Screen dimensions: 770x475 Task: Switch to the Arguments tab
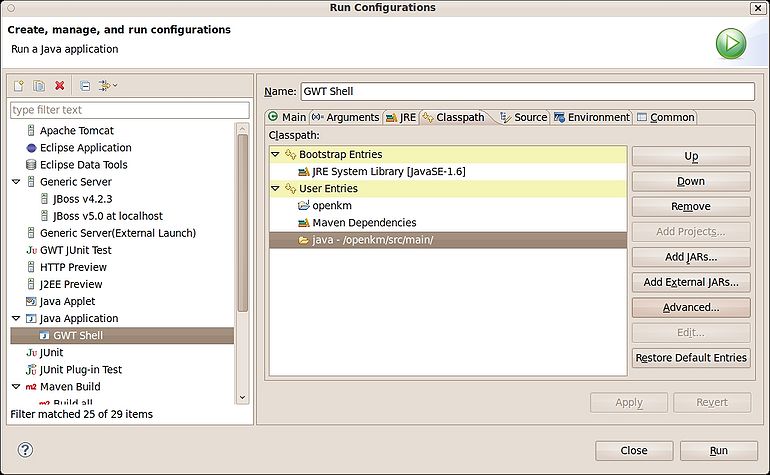[x=346, y=117]
